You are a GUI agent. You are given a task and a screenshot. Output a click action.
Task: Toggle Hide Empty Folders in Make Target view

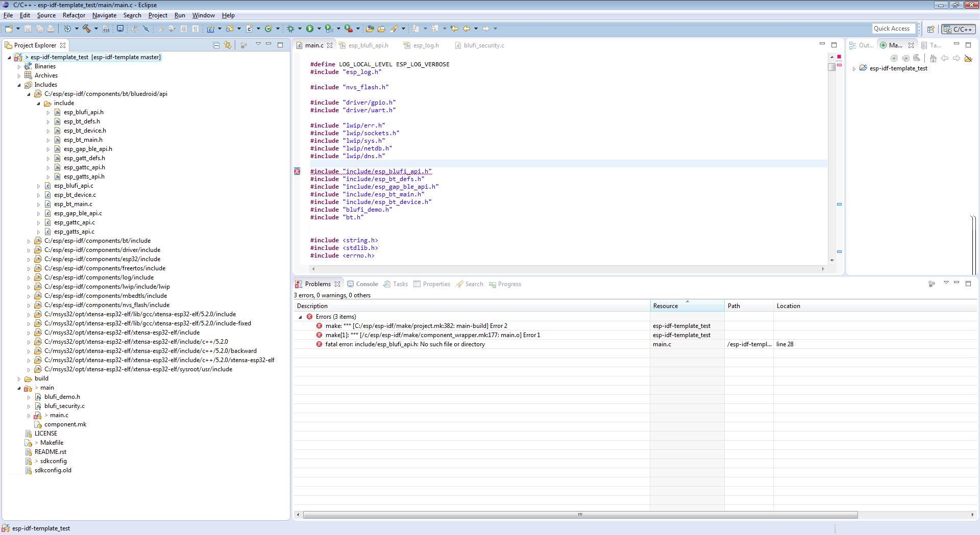968,58
